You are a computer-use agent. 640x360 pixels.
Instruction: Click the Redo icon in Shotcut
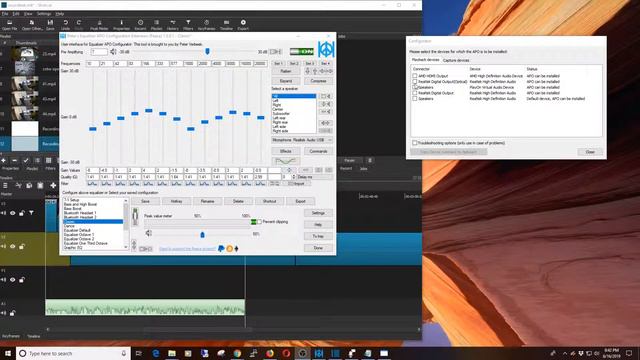[79, 25]
